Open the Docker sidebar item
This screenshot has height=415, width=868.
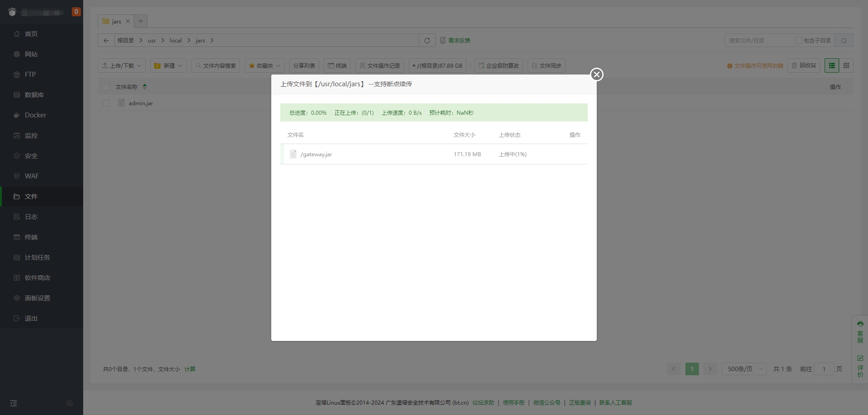[35, 115]
